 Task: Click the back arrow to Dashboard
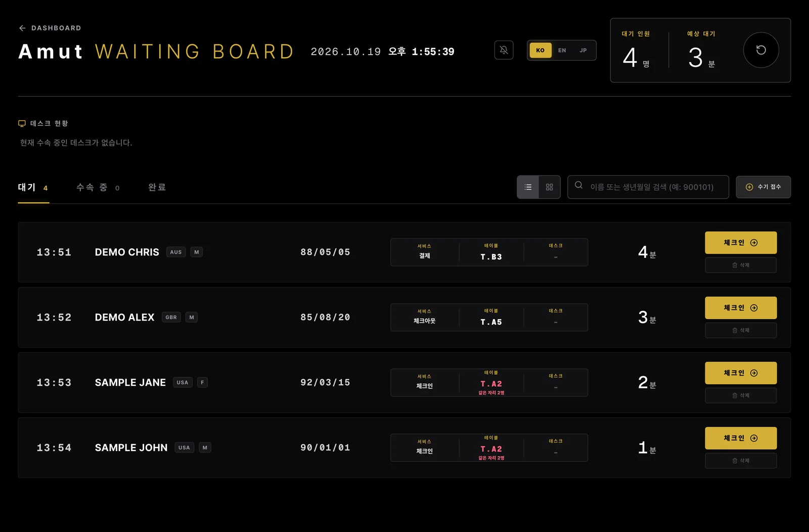tap(22, 28)
